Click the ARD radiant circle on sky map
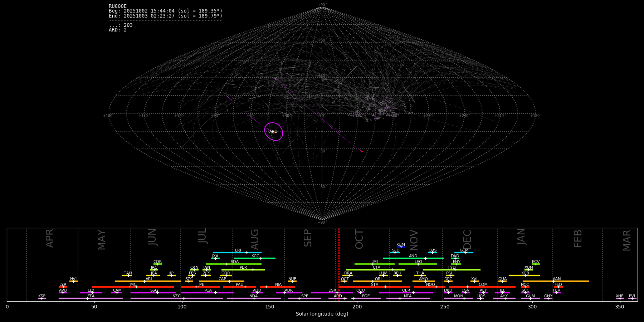The height and width of the screenshot is (322, 644). coord(274,131)
